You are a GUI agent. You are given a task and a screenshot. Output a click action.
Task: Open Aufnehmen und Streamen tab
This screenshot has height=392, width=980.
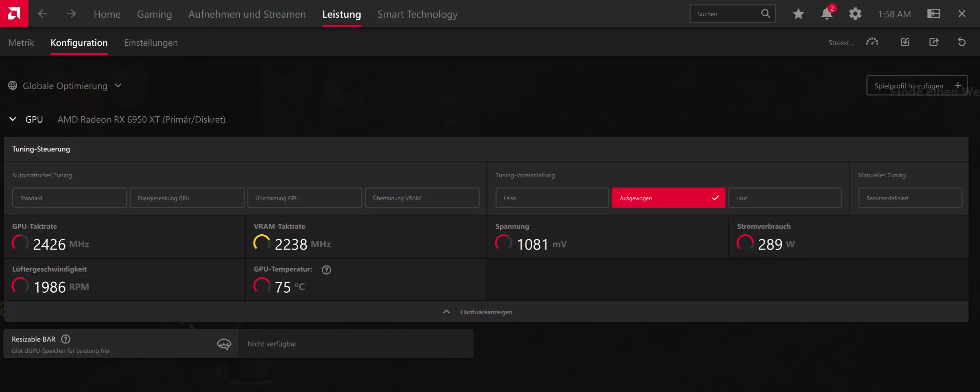click(247, 14)
